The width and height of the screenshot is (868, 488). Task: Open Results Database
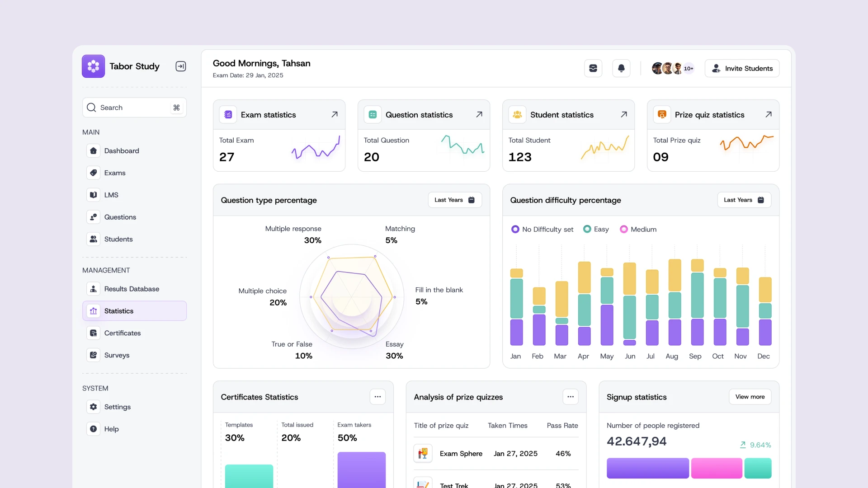click(x=134, y=289)
